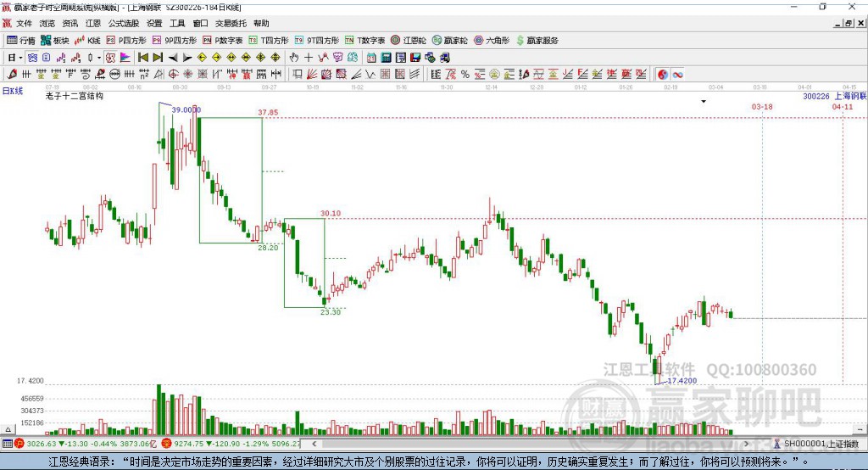
Task: Expand the 日 period dropdown
Action: coord(20,58)
